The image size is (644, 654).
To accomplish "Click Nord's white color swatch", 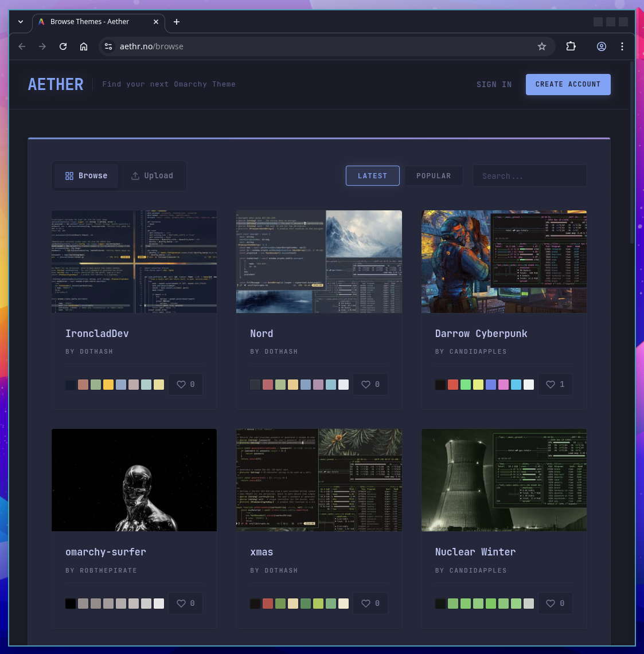I will 344,385.
